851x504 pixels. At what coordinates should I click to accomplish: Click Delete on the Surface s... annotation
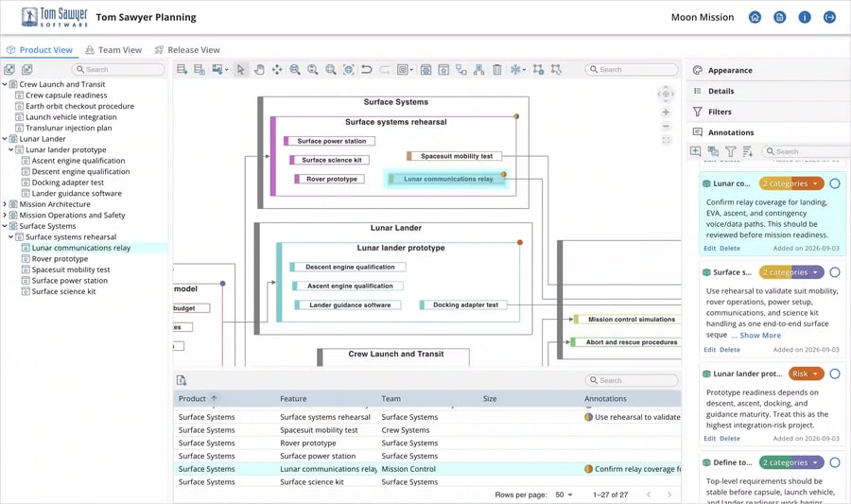point(729,350)
